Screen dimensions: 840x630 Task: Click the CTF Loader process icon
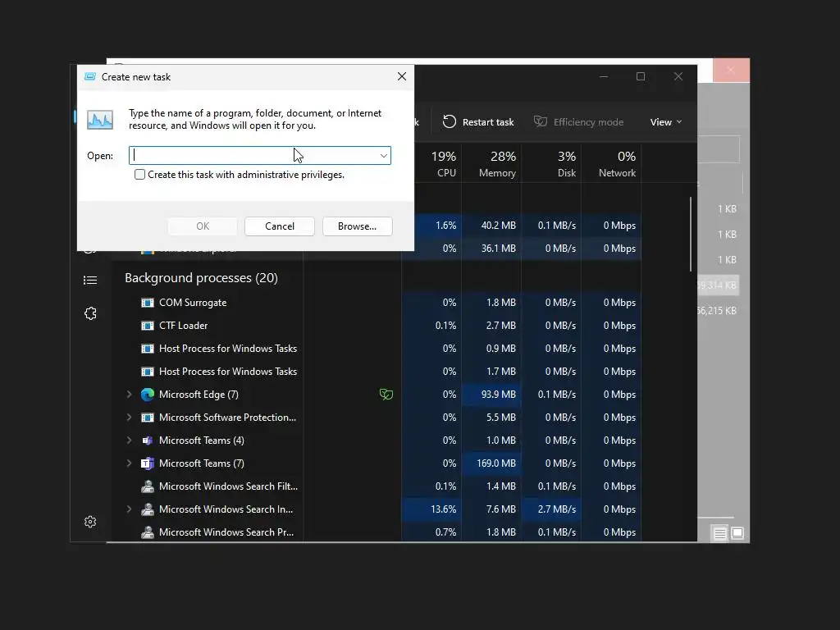pyautogui.click(x=148, y=326)
